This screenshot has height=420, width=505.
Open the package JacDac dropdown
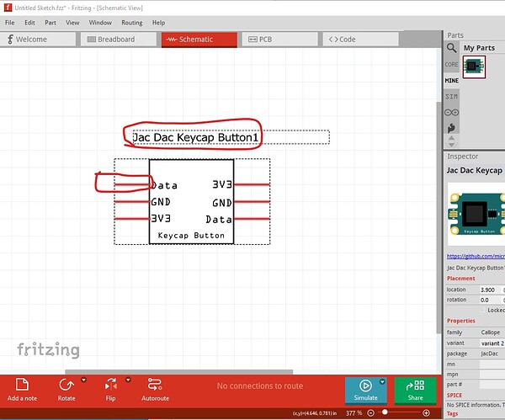tap(492, 354)
